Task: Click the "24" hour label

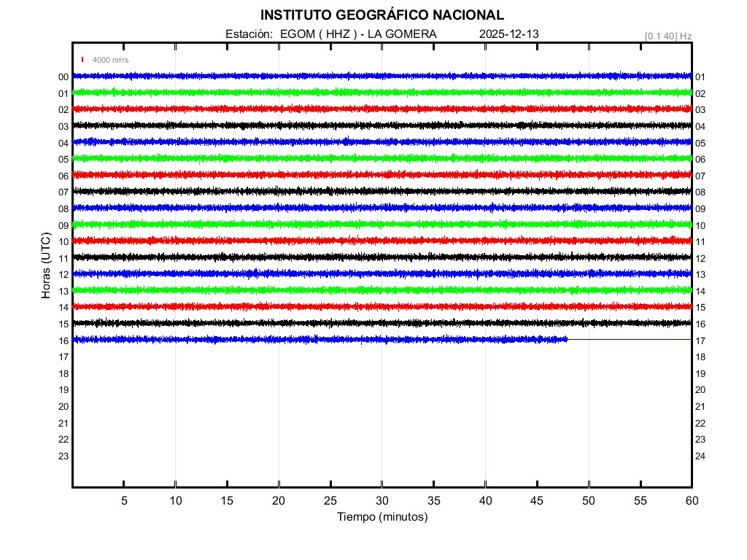Action: (700, 456)
